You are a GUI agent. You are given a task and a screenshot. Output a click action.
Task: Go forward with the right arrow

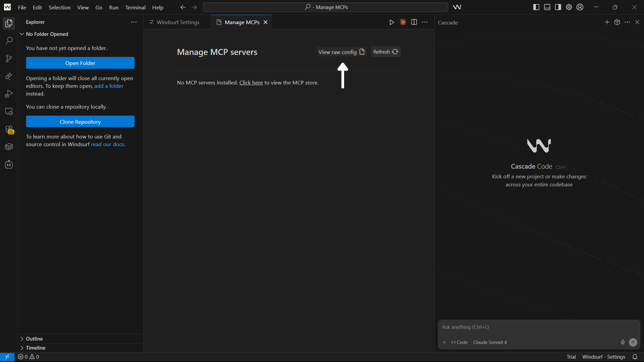pyautogui.click(x=194, y=7)
